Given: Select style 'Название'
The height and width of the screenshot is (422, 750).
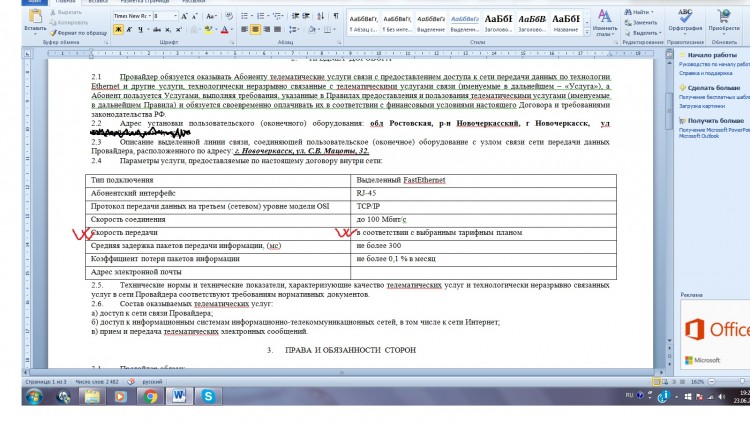Looking at the screenshot, I should pos(566,23).
